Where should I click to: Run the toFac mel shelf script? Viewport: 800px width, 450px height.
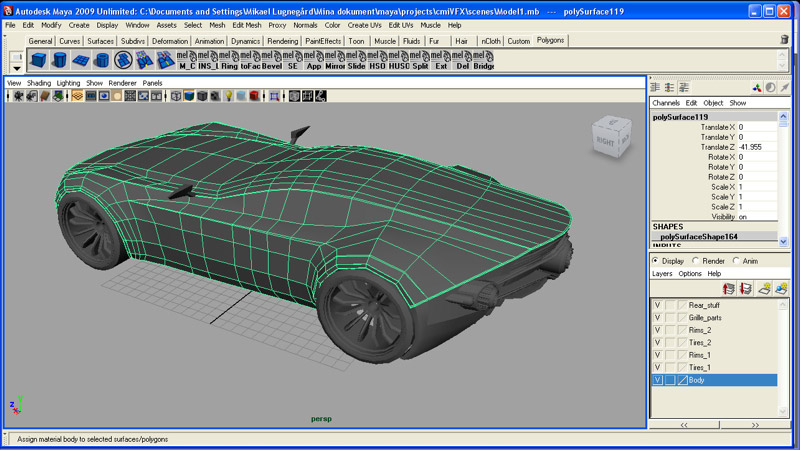coord(250,60)
